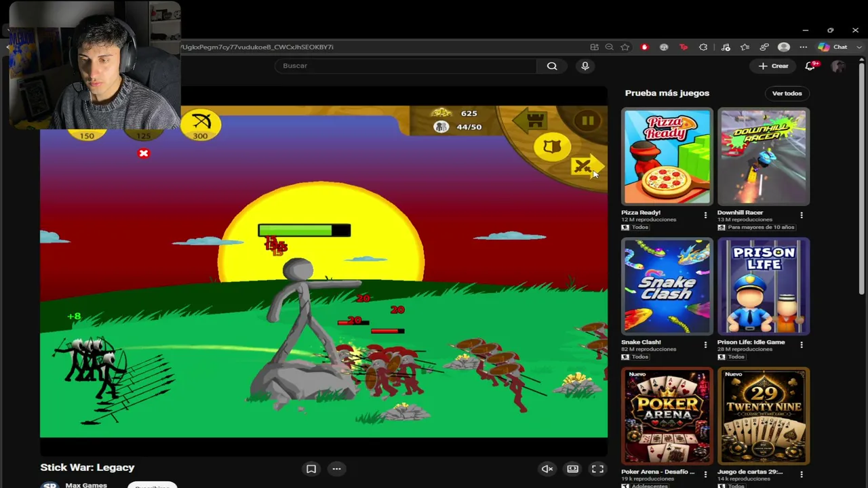This screenshot has width=868, height=488.
Task: Open the red Tp browser extension
Action: coord(684,47)
